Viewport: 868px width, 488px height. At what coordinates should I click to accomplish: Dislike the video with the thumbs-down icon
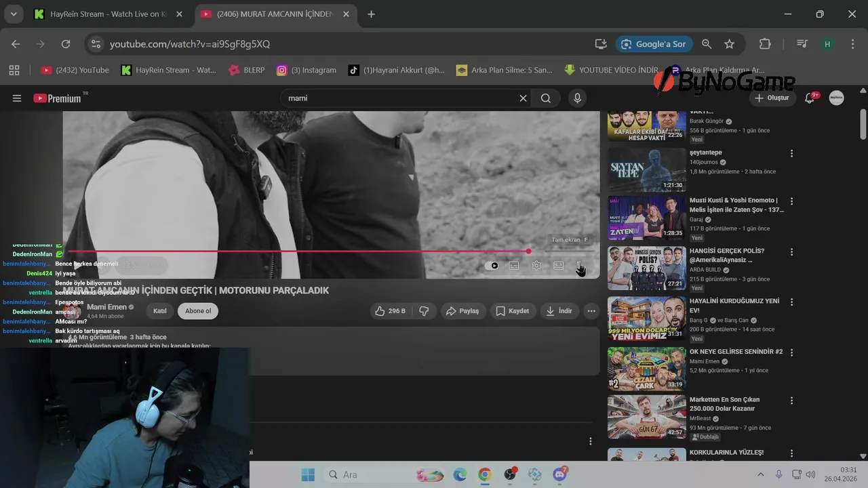click(424, 311)
